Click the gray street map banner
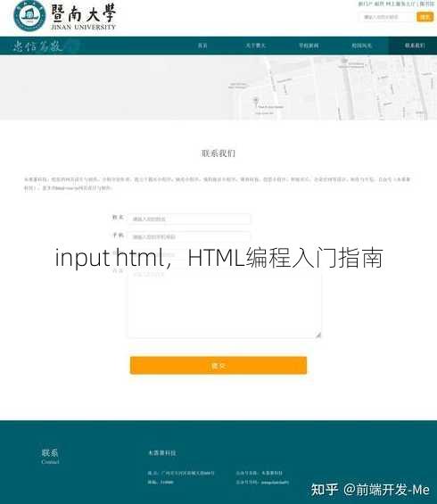437x504 pixels. (218, 87)
